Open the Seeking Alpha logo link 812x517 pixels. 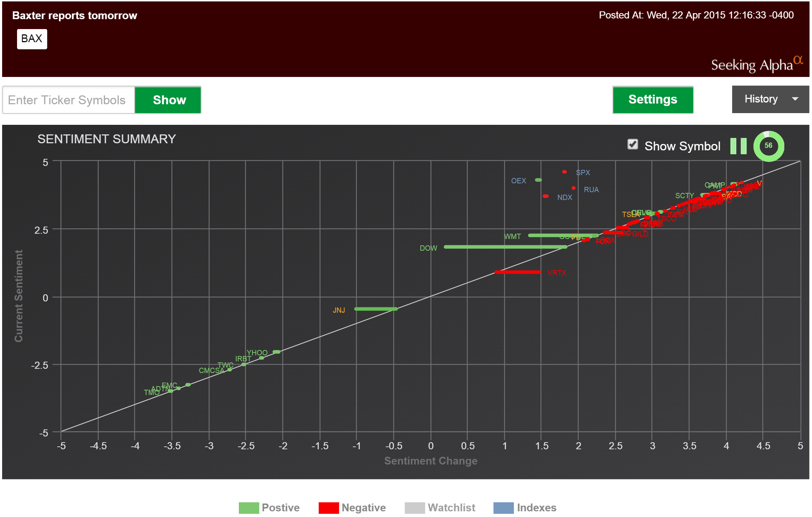tap(757, 64)
